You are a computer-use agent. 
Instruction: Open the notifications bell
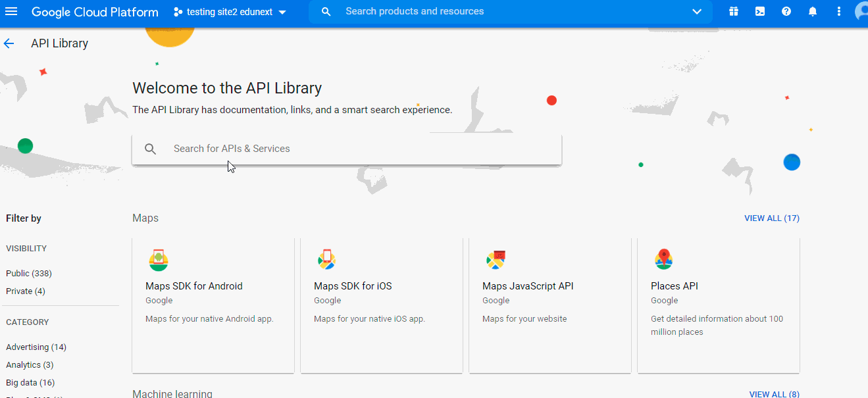[813, 11]
